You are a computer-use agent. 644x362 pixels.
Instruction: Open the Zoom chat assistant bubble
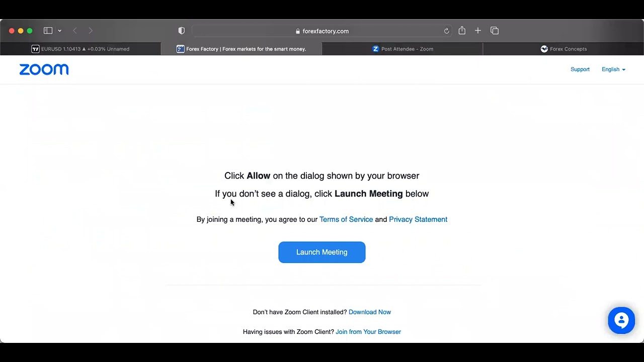point(621,320)
